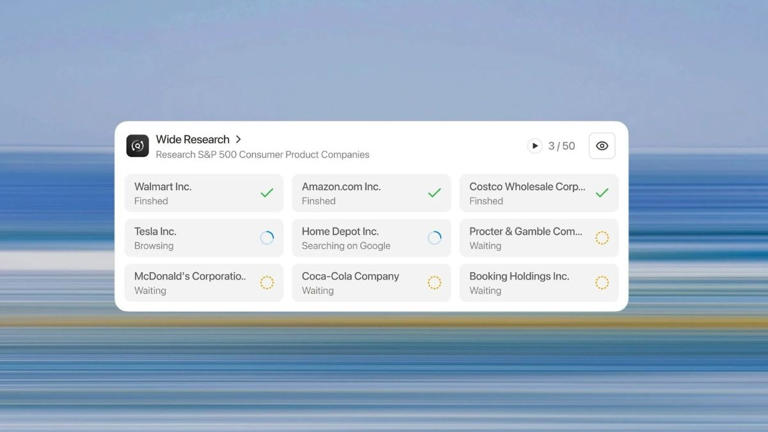This screenshot has width=768, height=432.
Task: Open the Wide Research title link
Action: (192, 140)
